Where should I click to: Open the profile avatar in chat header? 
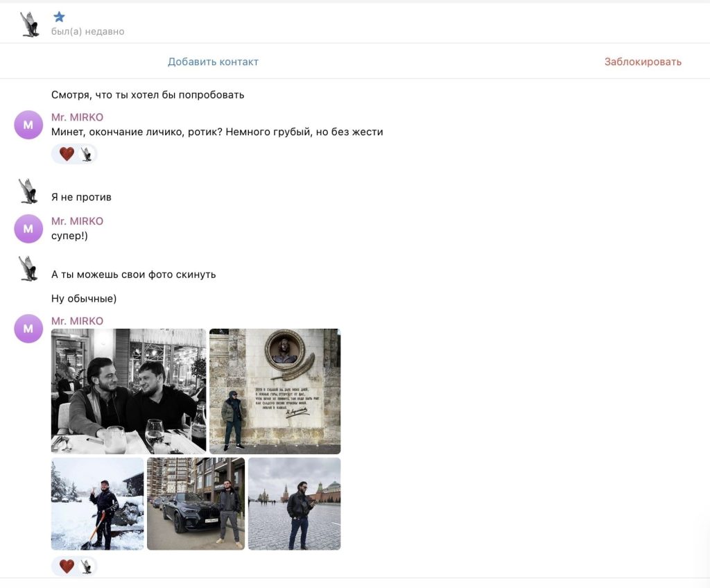tap(29, 24)
